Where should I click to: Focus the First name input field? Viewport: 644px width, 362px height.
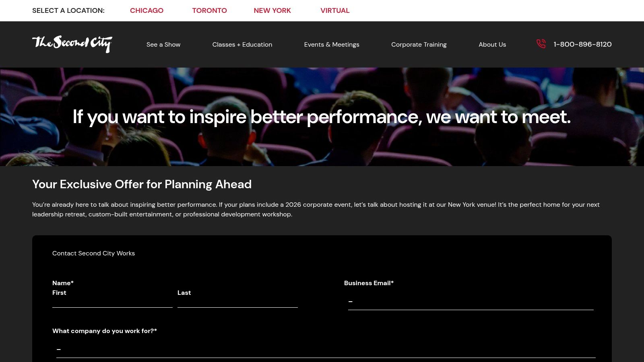pos(112,302)
